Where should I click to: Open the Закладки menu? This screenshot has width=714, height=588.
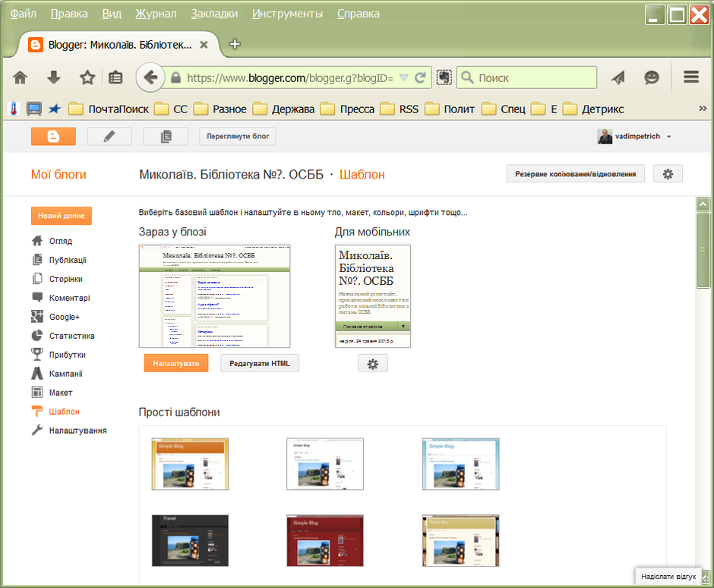214,14
